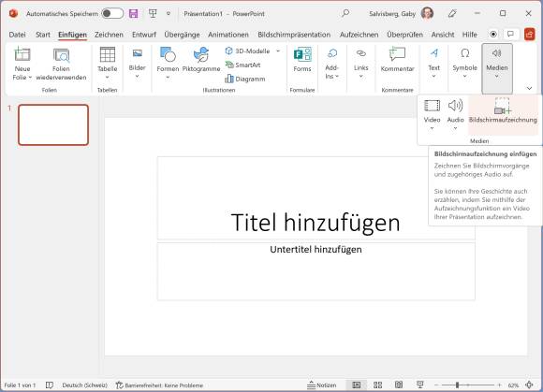Insert Piktogramme icons
The width and height of the screenshot is (543, 392).
[201, 60]
